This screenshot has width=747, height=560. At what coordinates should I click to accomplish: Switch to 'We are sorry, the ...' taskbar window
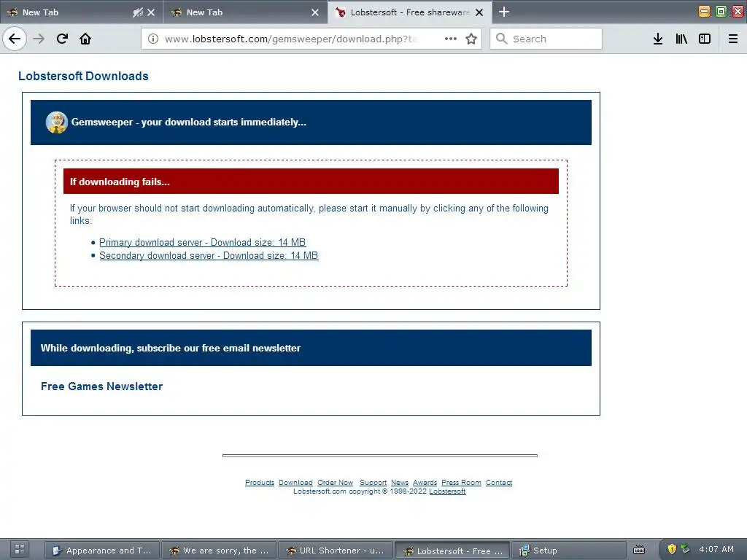[x=219, y=551]
